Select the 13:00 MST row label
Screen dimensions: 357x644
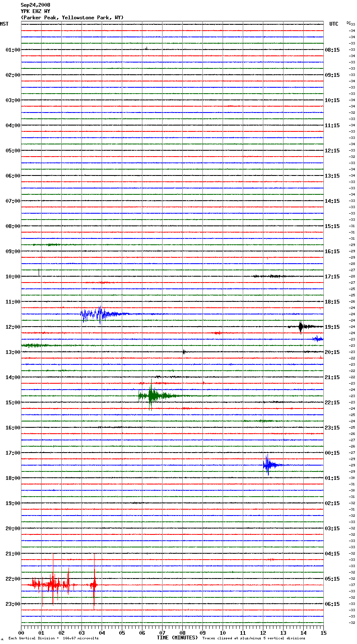(x=13, y=352)
